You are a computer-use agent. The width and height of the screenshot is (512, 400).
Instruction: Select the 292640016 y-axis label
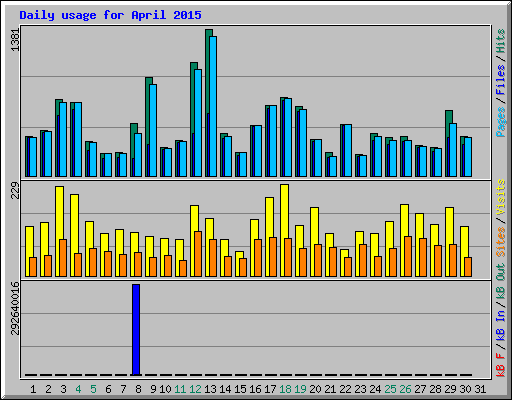(15, 309)
